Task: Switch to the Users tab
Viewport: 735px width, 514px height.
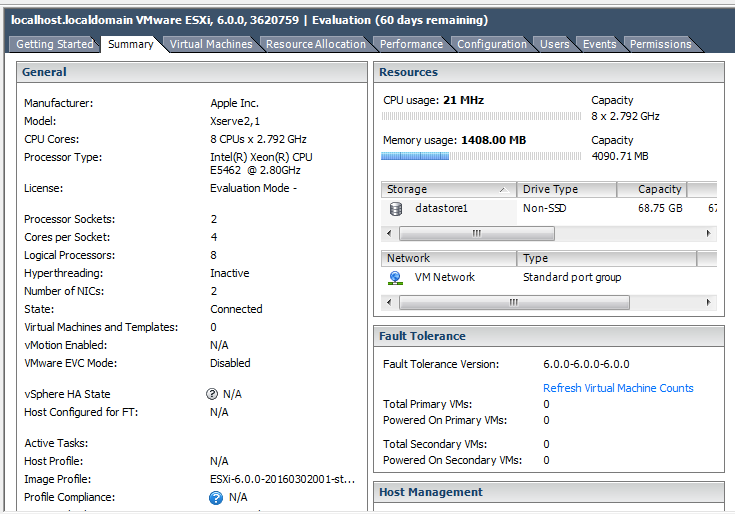Action: (555, 44)
